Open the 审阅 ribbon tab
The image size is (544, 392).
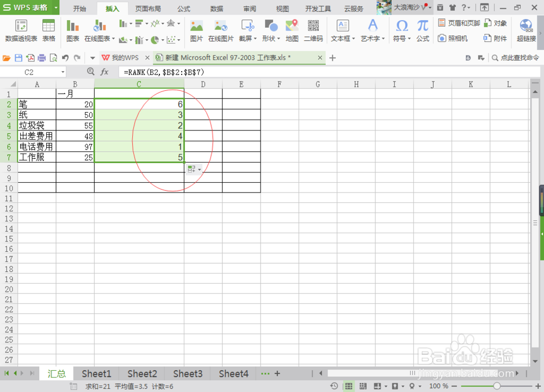click(250, 9)
